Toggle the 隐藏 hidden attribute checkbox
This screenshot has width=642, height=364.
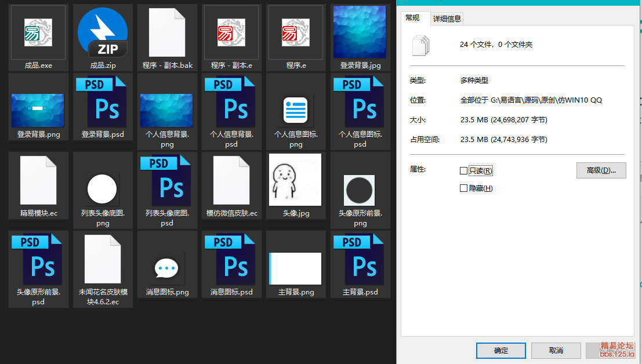click(463, 188)
